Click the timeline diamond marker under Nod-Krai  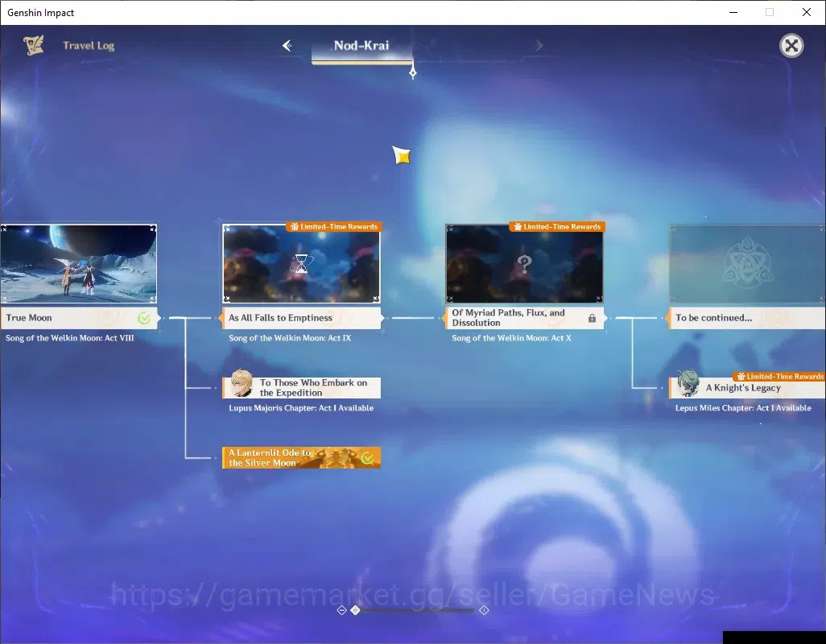(x=412, y=72)
